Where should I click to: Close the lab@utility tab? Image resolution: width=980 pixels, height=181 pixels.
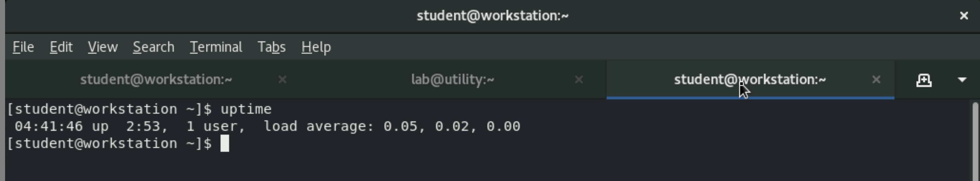579,79
